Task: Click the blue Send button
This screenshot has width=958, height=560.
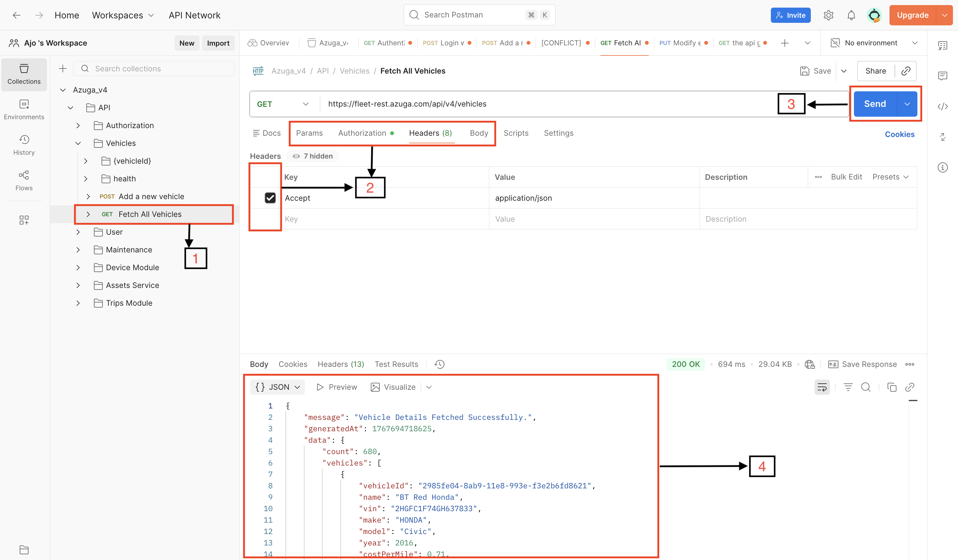Action: [875, 104]
